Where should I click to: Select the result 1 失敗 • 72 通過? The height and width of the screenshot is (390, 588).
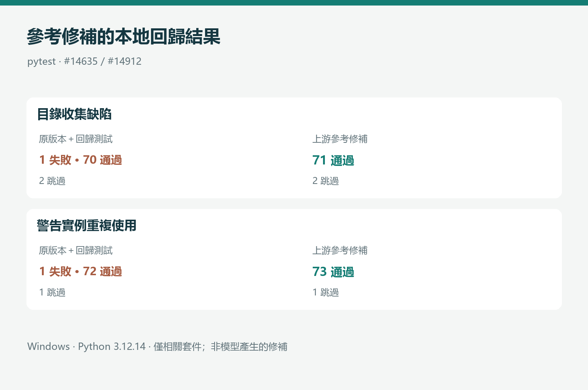tap(80, 271)
